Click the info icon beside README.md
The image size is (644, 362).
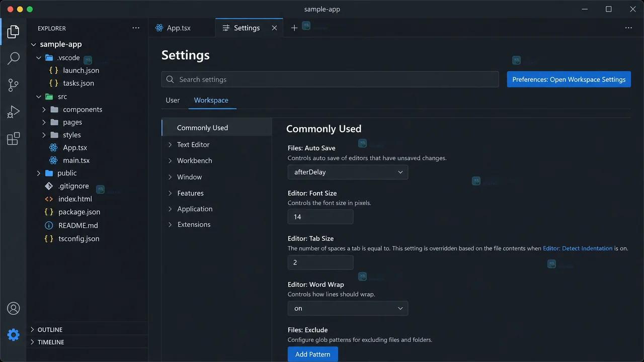[49, 226]
